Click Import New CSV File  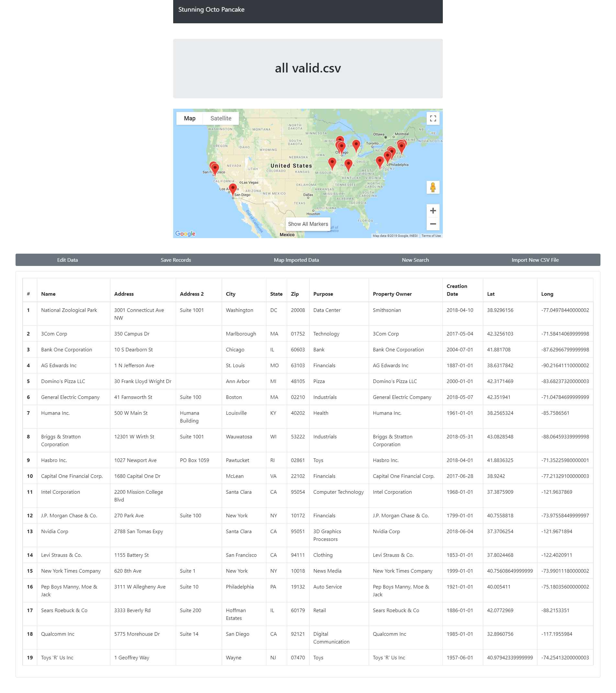(x=535, y=260)
